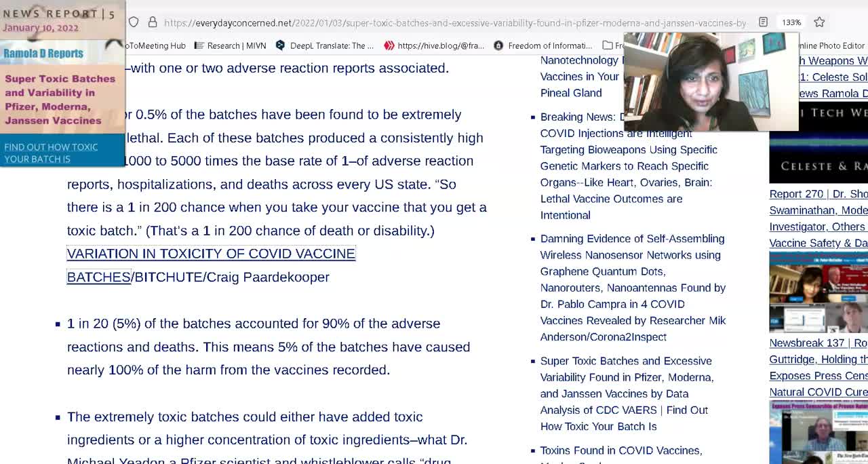
Task: Click the padlock site security icon
Action: coord(153,22)
